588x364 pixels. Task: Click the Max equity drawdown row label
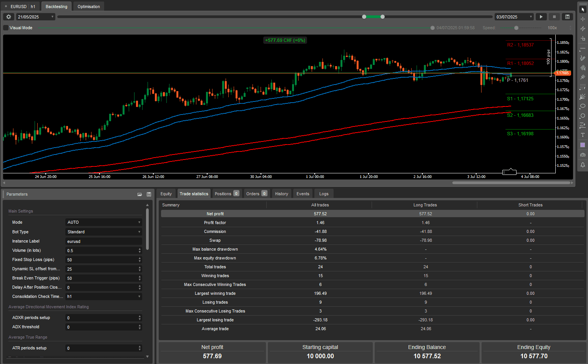coord(215,258)
